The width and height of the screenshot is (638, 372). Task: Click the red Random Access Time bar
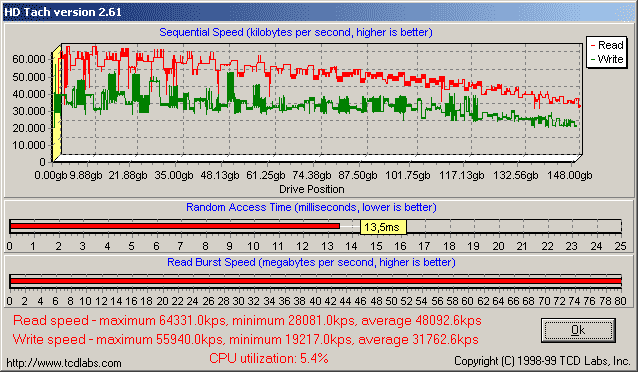point(175,226)
